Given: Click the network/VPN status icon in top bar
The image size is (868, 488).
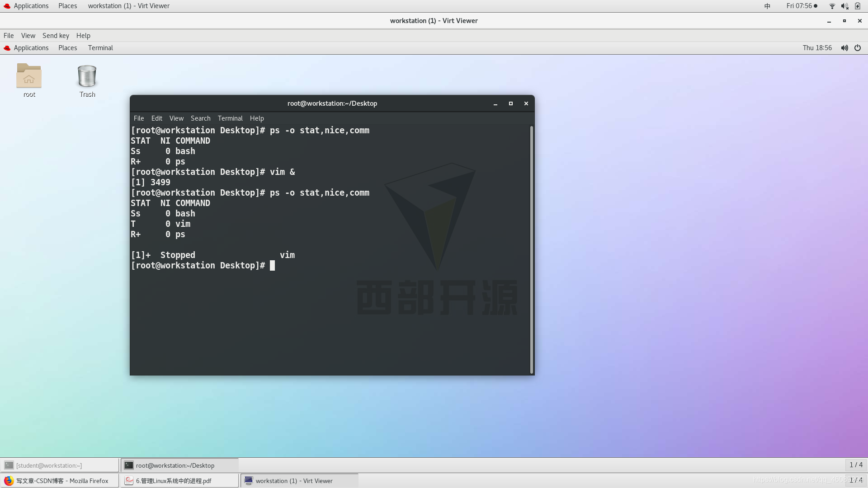Looking at the screenshot, I should 832,6.
